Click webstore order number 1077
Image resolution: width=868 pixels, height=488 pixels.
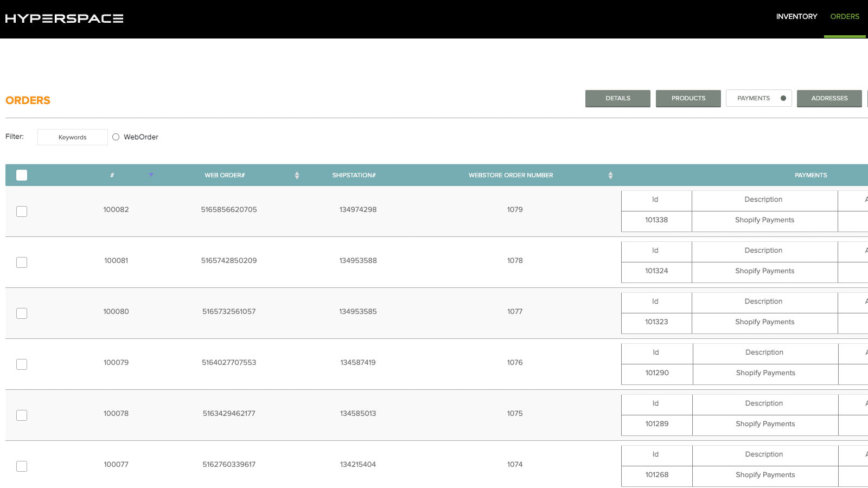pyautogui.click(x=515, y=311)
